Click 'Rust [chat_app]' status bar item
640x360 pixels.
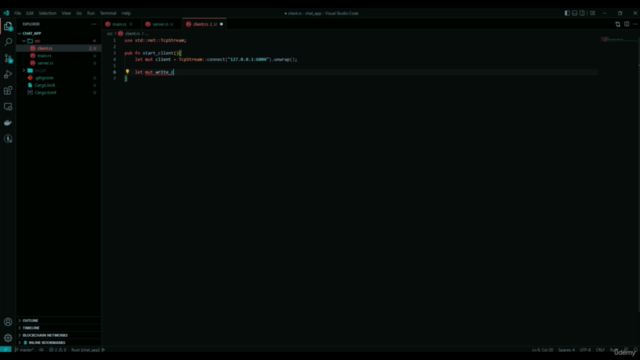(85, 350)
